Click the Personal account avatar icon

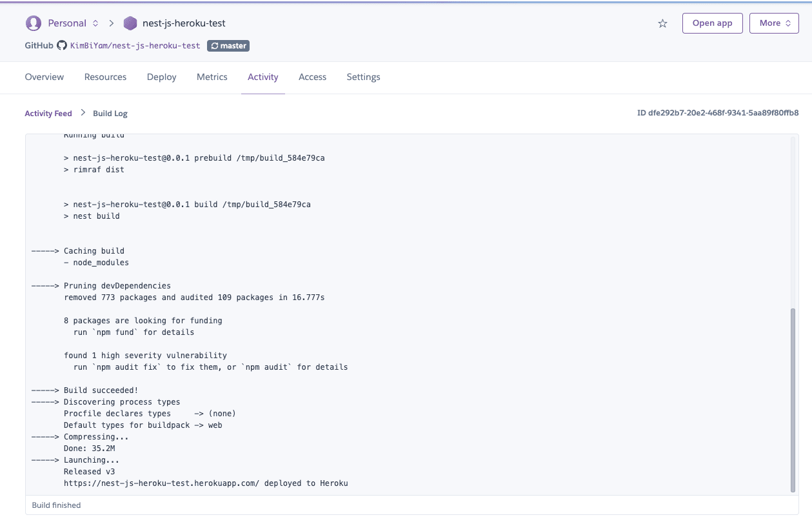[x=33, y=23]
